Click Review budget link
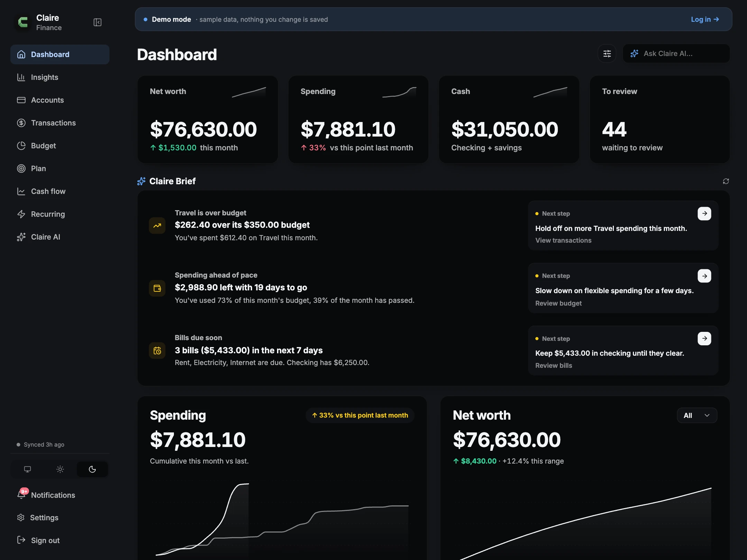747x560 pixels. coord(559,303)
